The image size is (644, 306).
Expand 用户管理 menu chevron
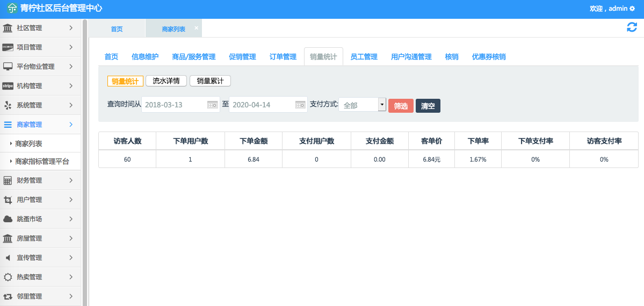(71, 200)
